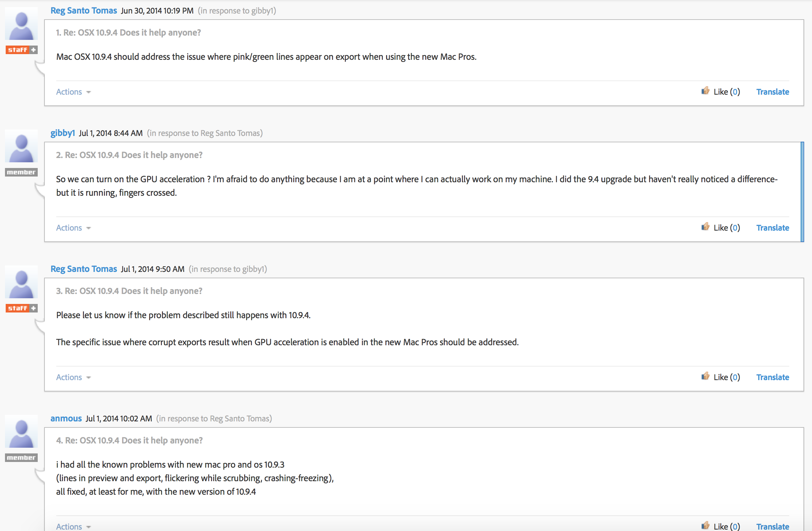Translate gibby1's GPU acceleration reply
The height and width of the screenshot is (531, 812).
773,228
